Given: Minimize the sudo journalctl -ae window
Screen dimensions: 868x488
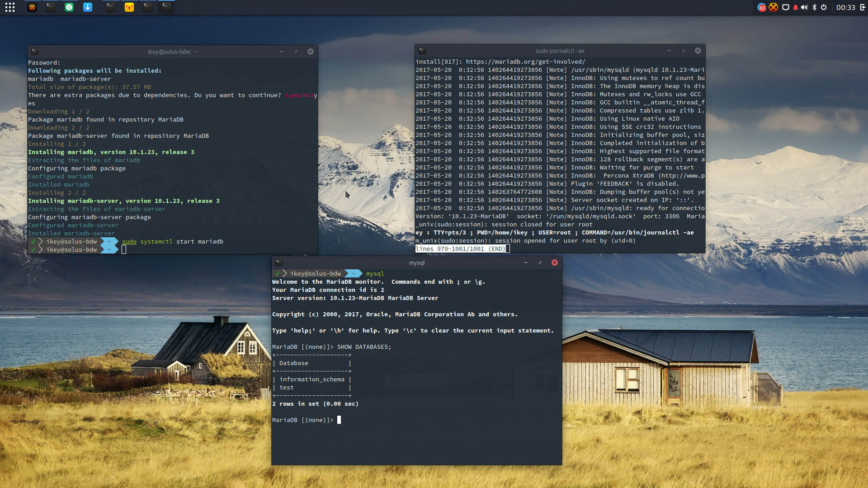Looking at the screenshot, I should click(x=669, y=51).
